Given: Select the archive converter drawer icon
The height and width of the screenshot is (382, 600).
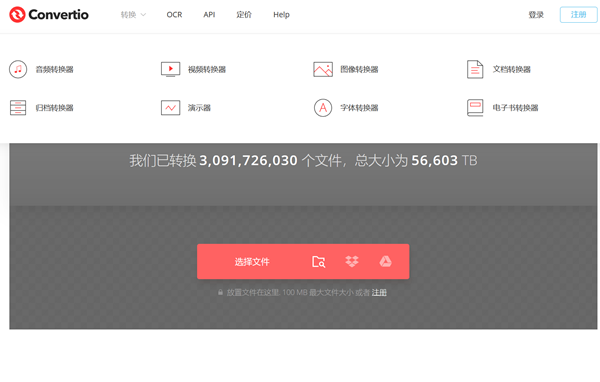Looking at the screenshot, I should [x=18, y=108].
